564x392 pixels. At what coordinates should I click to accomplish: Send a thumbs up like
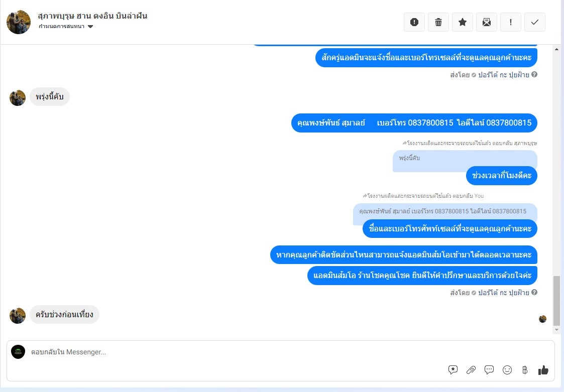[x=543, y=370]
